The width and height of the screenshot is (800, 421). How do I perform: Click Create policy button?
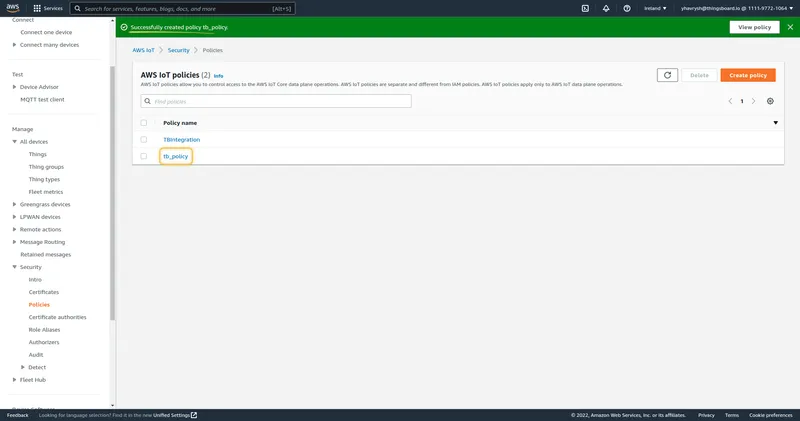(x=747, y=75)
